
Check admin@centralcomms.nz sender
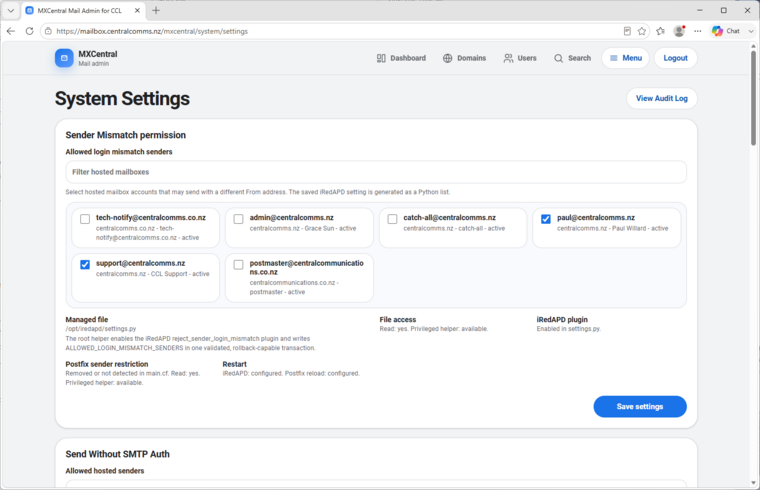pyautogui.click(x=238, y=219)
